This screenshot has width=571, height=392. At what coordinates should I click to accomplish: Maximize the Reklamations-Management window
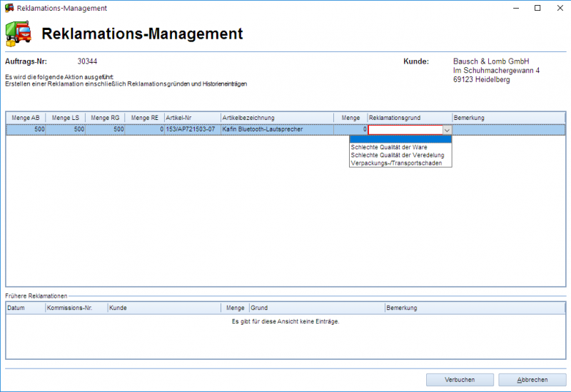[x=537, y=8]
